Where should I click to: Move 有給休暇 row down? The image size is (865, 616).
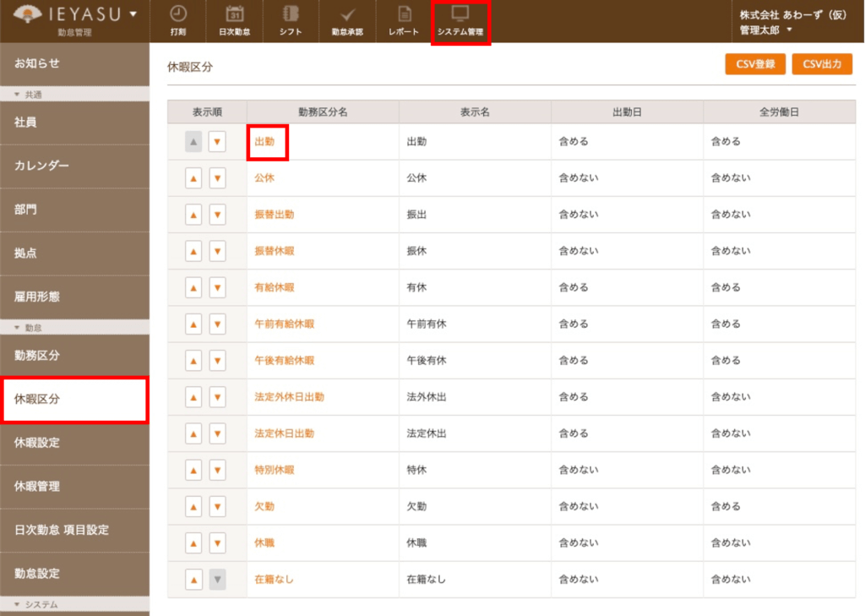217,287
